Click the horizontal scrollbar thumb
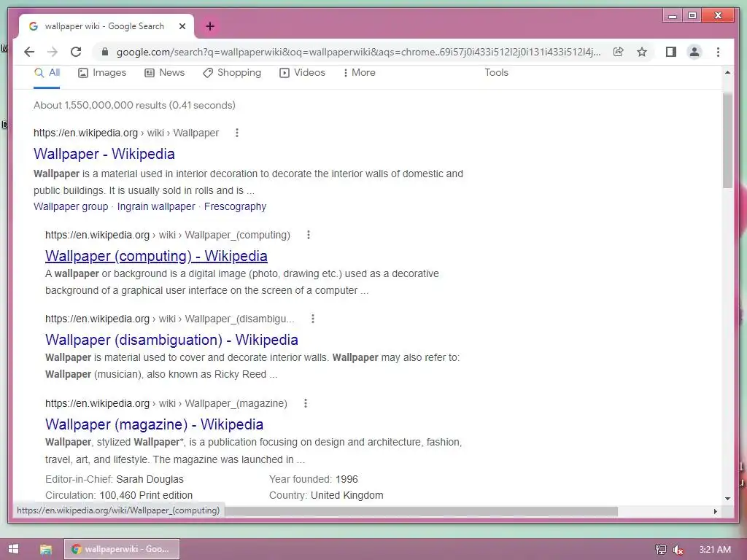The image size is (747, 560). click(x=421, y=511)
